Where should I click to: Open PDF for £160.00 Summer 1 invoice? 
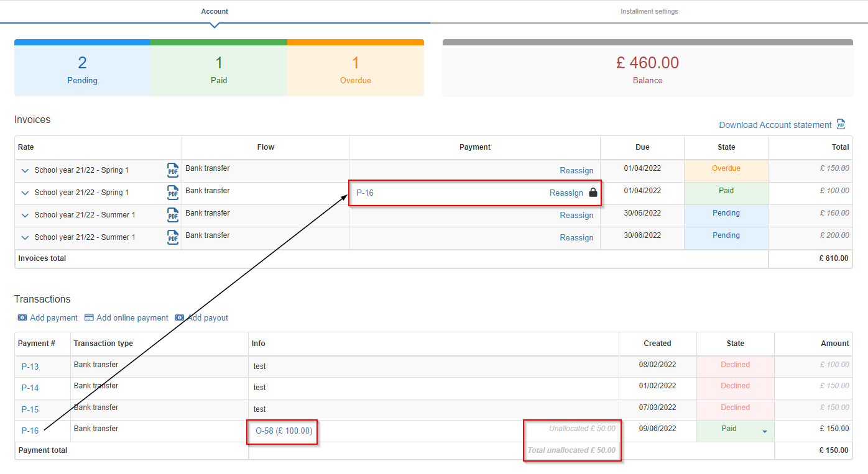point(173,215)
